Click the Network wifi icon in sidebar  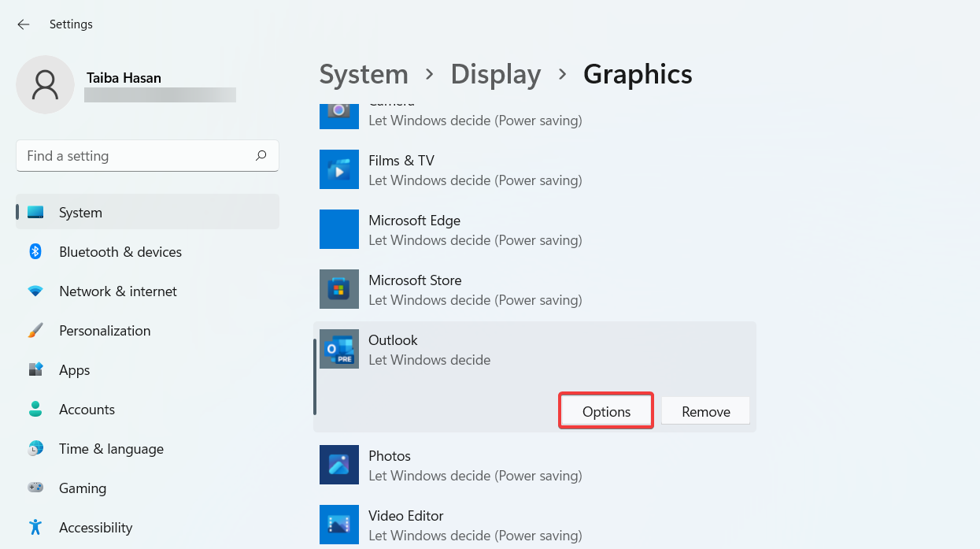point(35,291)
